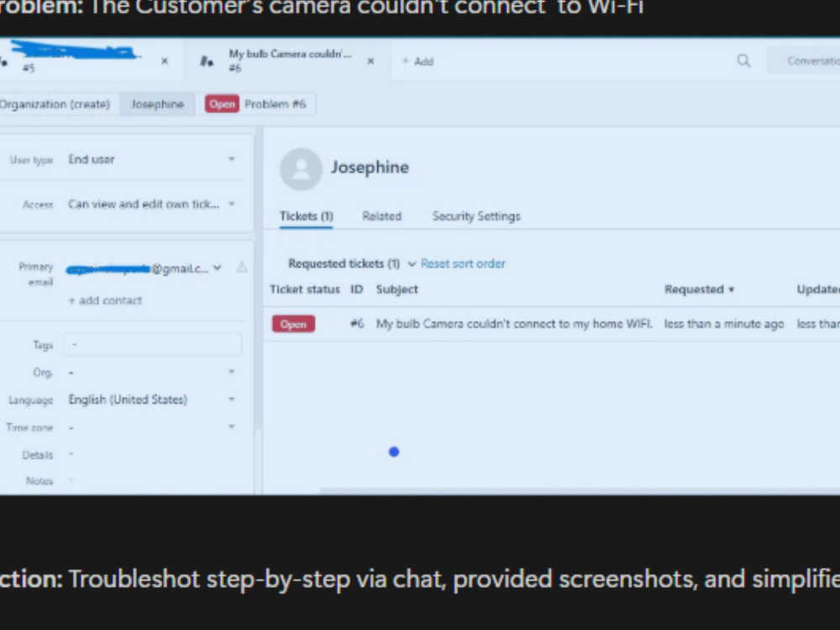Screen dimensions: 840x630
Task: Click the 'Josephine' profile name heading
Action: tap(370, 167)
